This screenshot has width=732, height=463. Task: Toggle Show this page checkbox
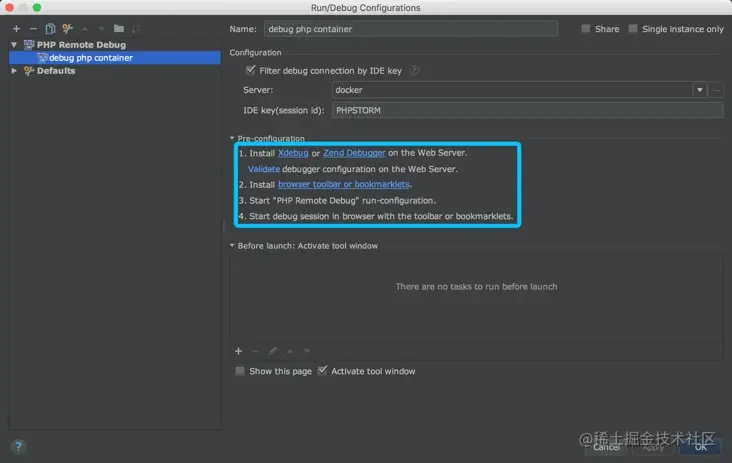point(240,372)
